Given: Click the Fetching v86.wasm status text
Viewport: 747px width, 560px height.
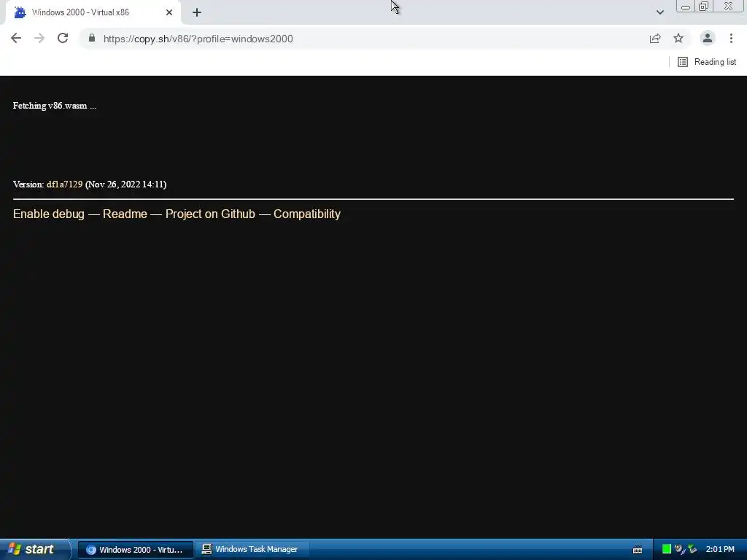Looking at the screenshot, I should [54, 106].
